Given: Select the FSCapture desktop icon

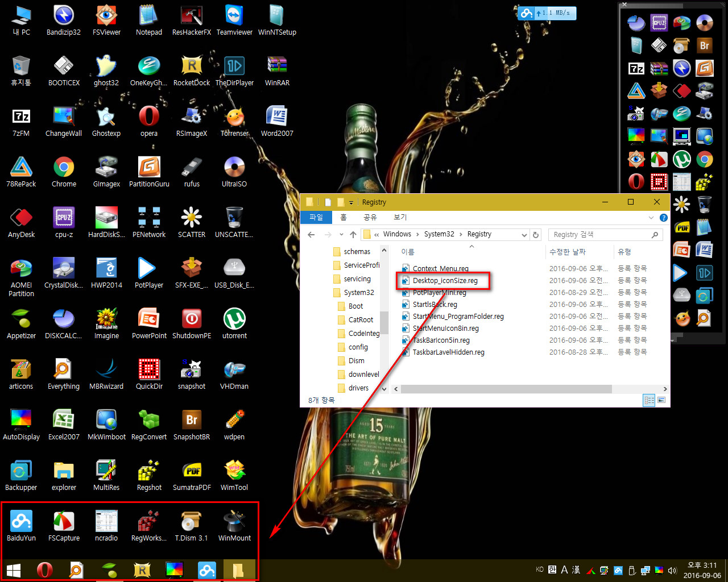Looking at the screenshot, I should click(x=64, y=526).
